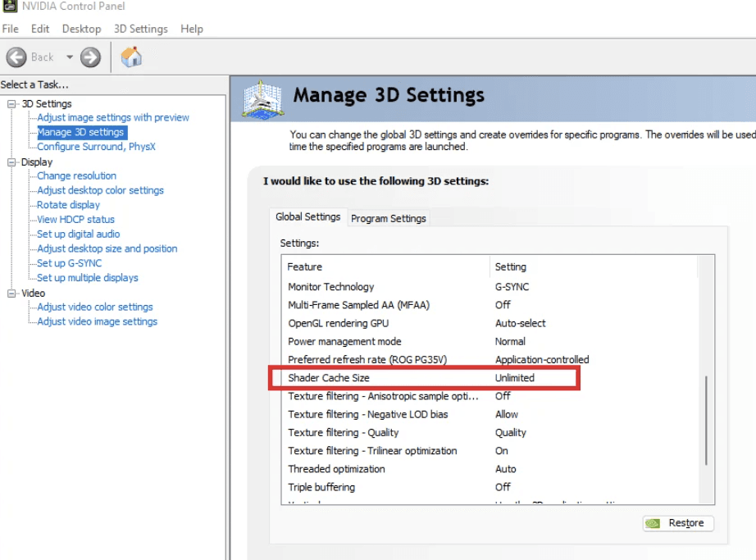Select Texture filtering - Negative LOD bias
The width and height of the screenshot is (756, 560).
490,414
